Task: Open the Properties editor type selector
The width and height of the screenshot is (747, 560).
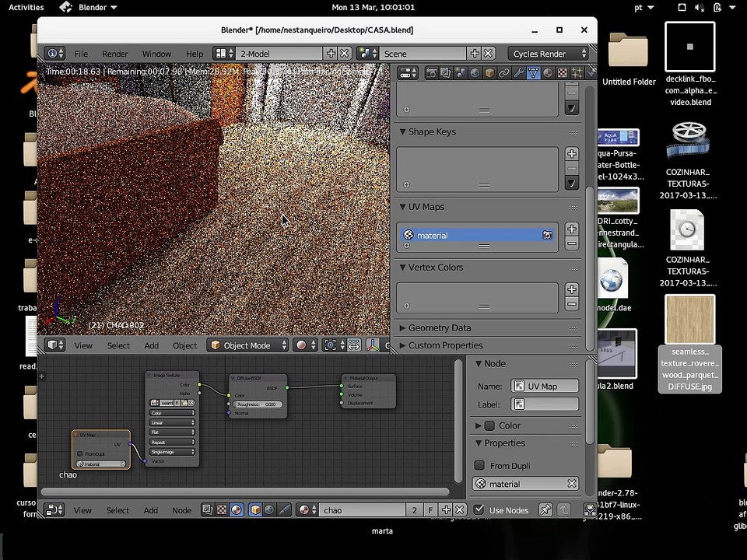Action: 408,73
